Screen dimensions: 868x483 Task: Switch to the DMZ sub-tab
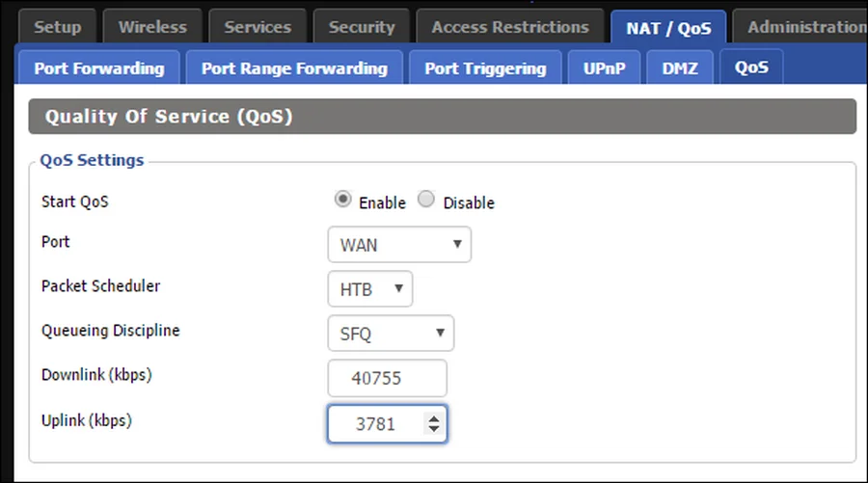(x=680, y=68)
